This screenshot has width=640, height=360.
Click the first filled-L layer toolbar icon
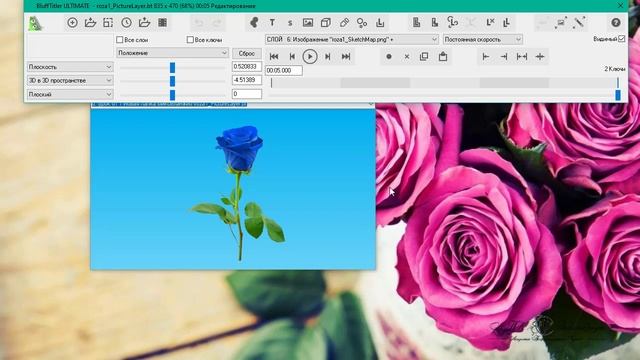pos(416,22)
